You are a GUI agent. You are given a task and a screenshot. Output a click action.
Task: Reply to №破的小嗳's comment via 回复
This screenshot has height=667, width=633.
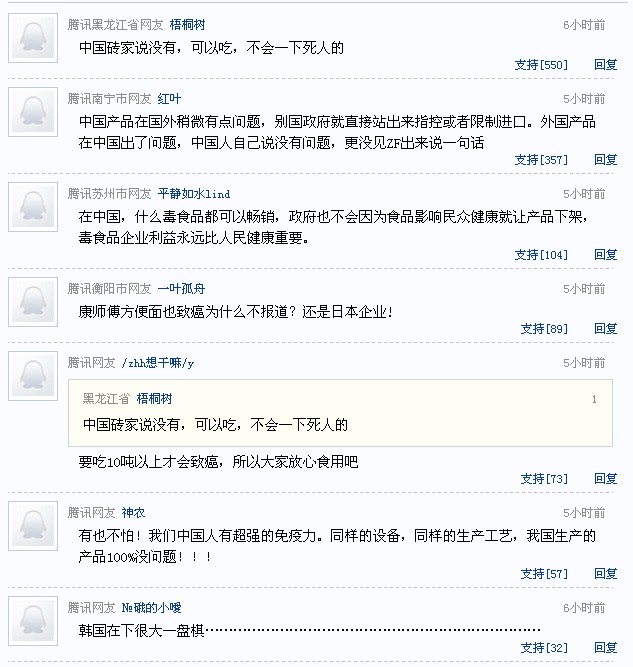[x=605, y=648]
